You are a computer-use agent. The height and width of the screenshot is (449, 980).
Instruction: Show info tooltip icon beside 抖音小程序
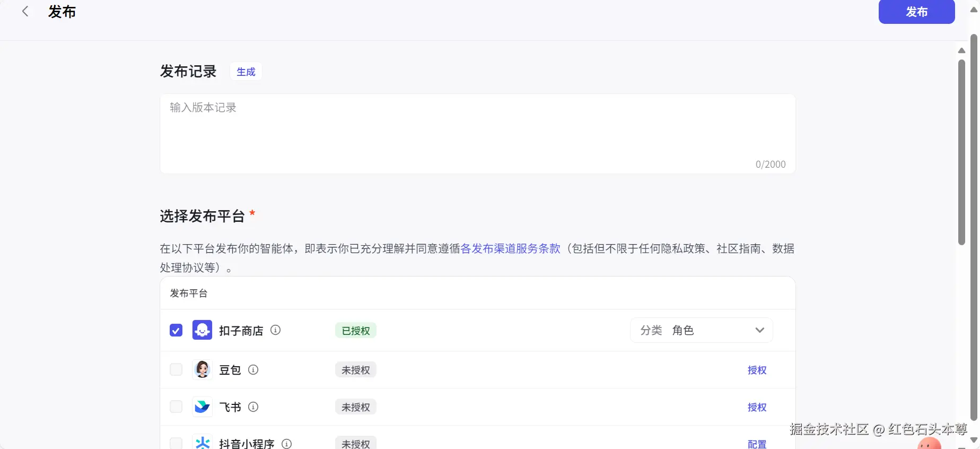pos(287,444)
